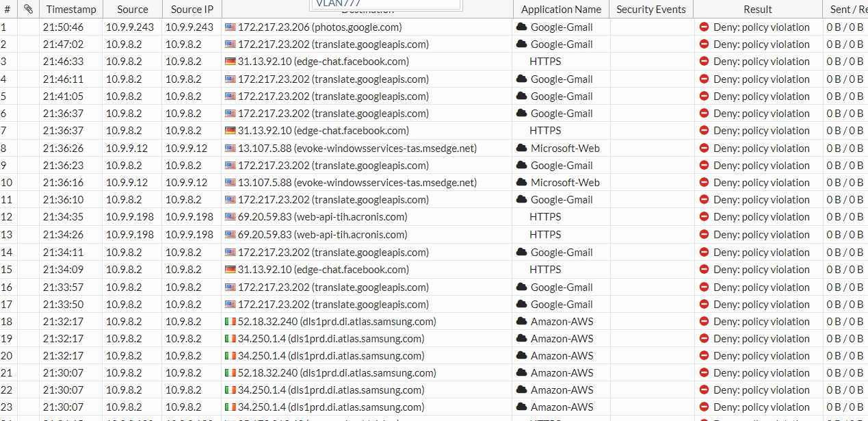Viewport: 868px width, 421px height.
Task: Sort by the Application Name column header
Action: pyautogui.click(x=561, y=9)
